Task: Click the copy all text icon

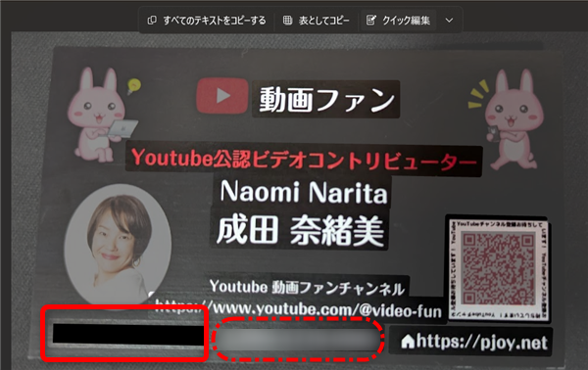Action: (x=152, y=21)
